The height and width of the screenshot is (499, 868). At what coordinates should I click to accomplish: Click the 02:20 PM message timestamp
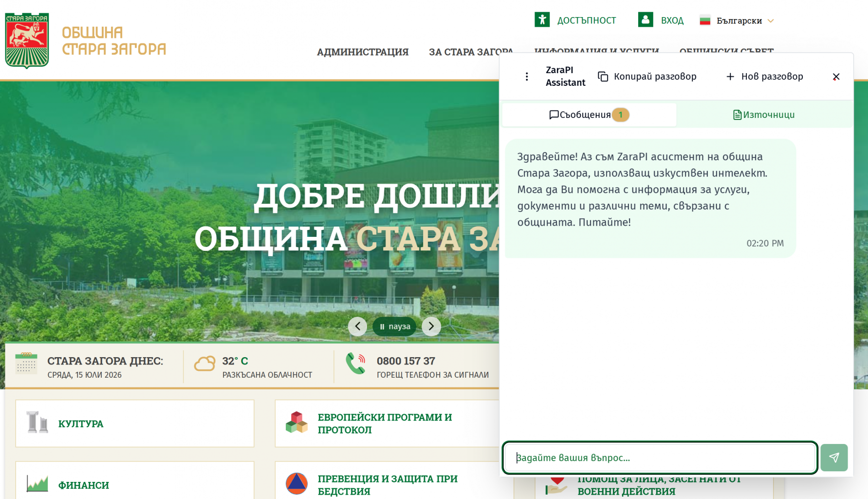tap(765, 243)
